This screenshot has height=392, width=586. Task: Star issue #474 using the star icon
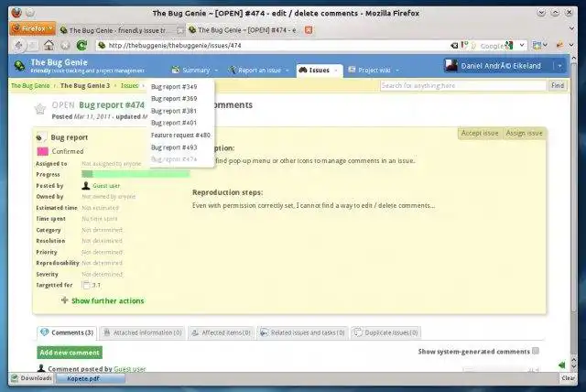[40, 109]
